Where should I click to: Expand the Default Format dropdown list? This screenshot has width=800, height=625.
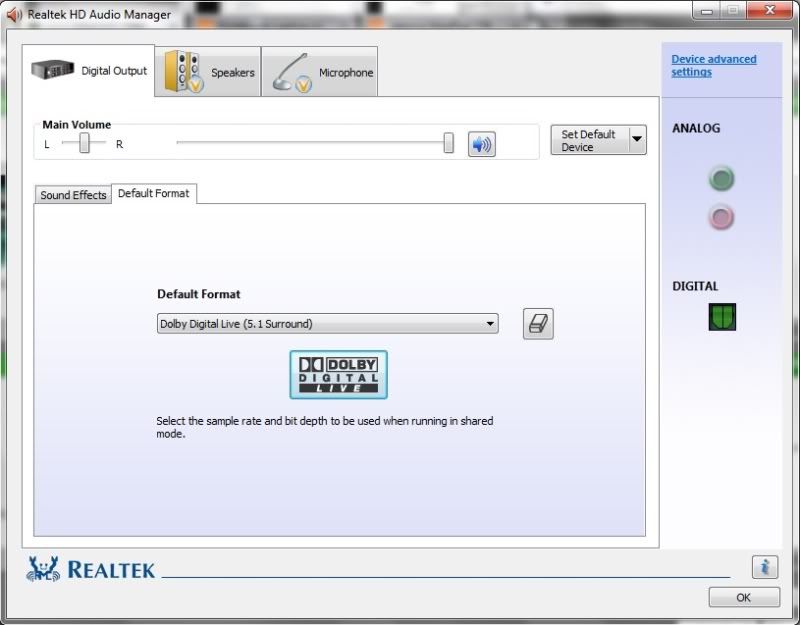pyautogui.click(x=490, y=324)
